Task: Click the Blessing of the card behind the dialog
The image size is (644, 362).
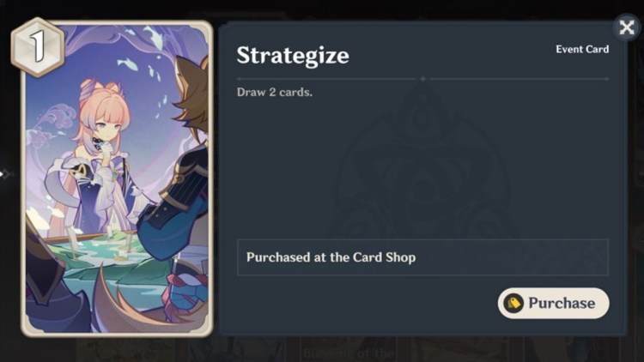Action: click(349, 353)
